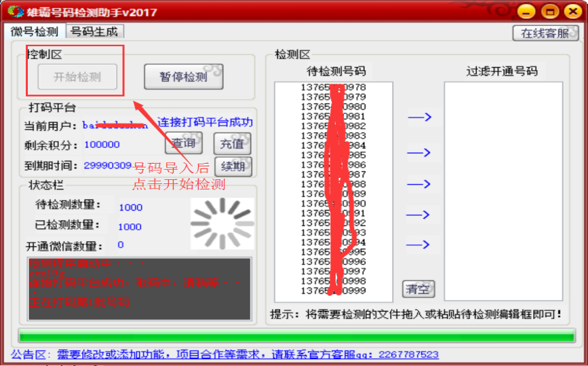Click the fourth blue arrow from top
The image size is (588, 366).
click(x=419, y=215)
